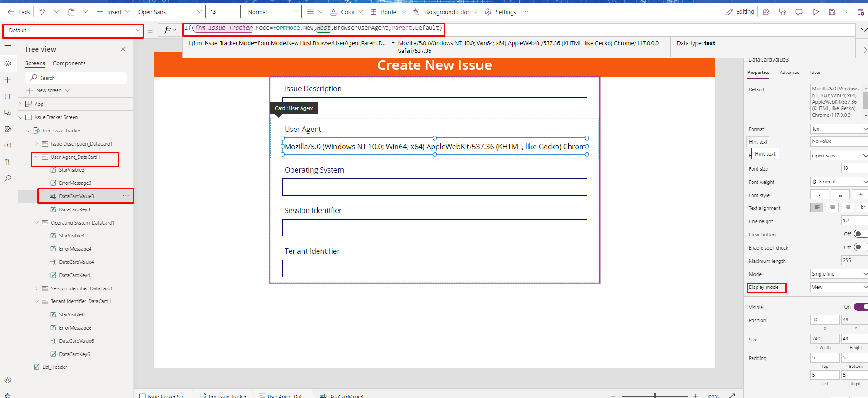The height and width of the screenshot is (398, 868).
Task: Open the Display mode dropdown showing View
Action: tap(839, 287)
